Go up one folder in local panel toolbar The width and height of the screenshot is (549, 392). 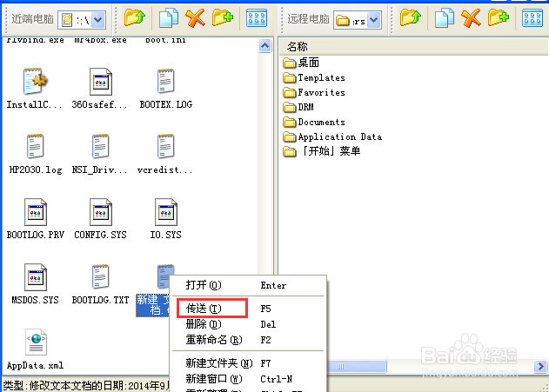135,18
